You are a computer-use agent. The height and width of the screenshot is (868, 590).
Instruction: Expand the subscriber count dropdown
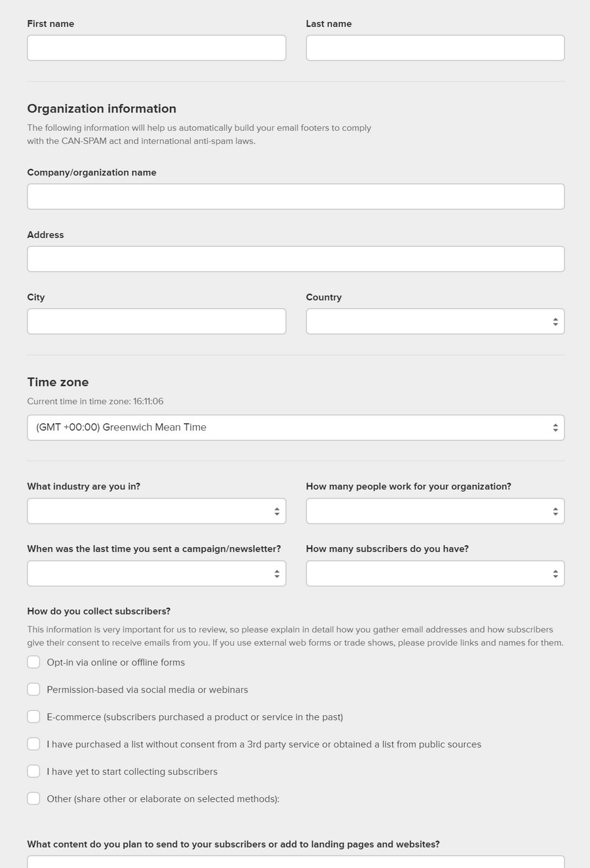[435, 573]
